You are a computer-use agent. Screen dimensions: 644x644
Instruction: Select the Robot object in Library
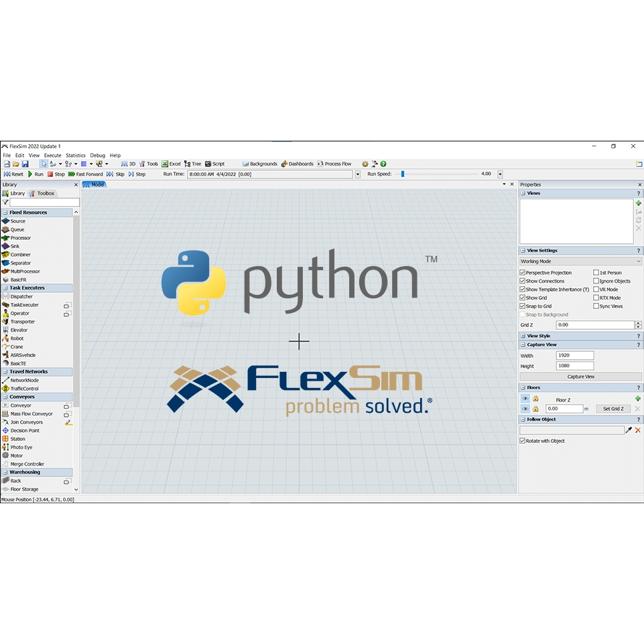(x=13, y=338)
